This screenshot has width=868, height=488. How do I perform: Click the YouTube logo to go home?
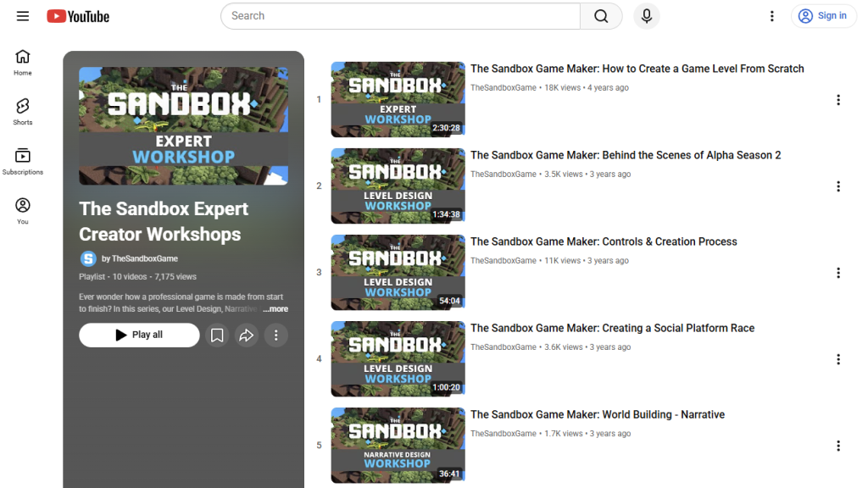pos(77,15)
